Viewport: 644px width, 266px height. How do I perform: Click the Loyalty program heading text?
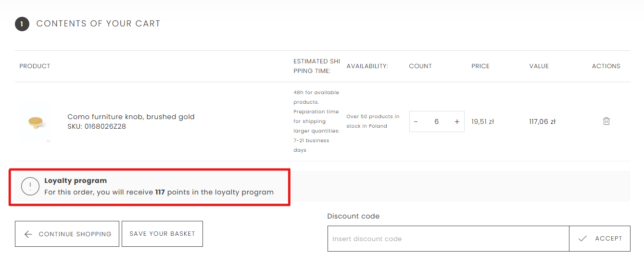click(x=76, y=181)
